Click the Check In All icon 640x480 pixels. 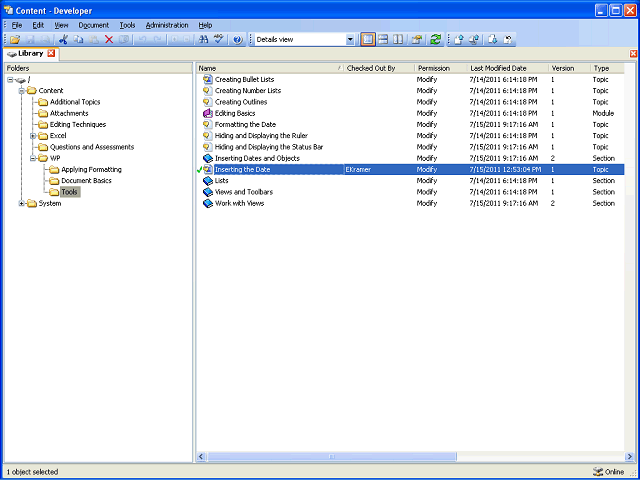474,40
